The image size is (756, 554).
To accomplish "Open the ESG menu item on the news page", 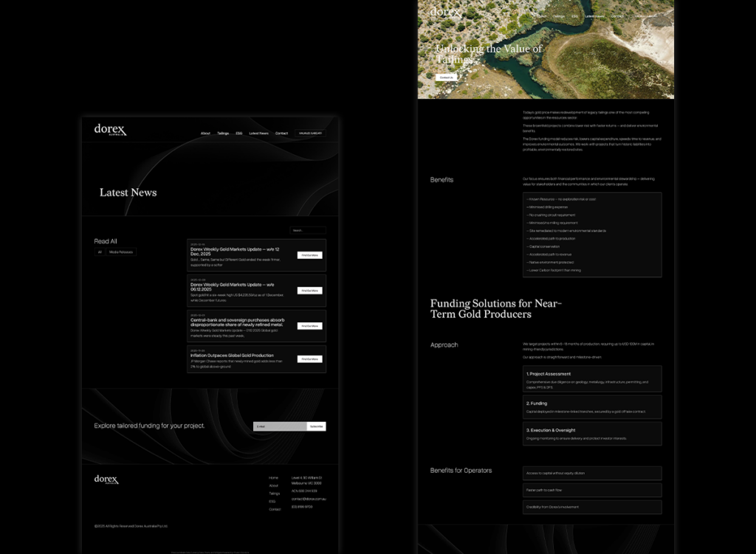I will pos(239,134).
